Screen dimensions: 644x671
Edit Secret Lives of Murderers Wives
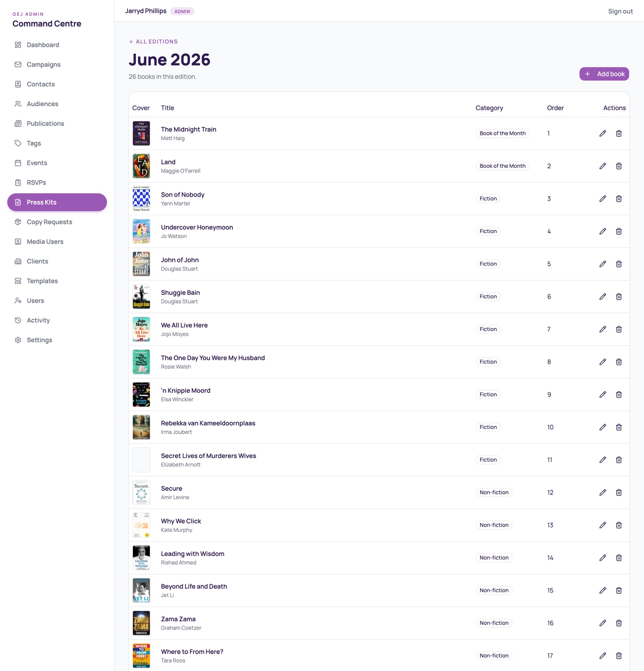[x=602, y=460]
